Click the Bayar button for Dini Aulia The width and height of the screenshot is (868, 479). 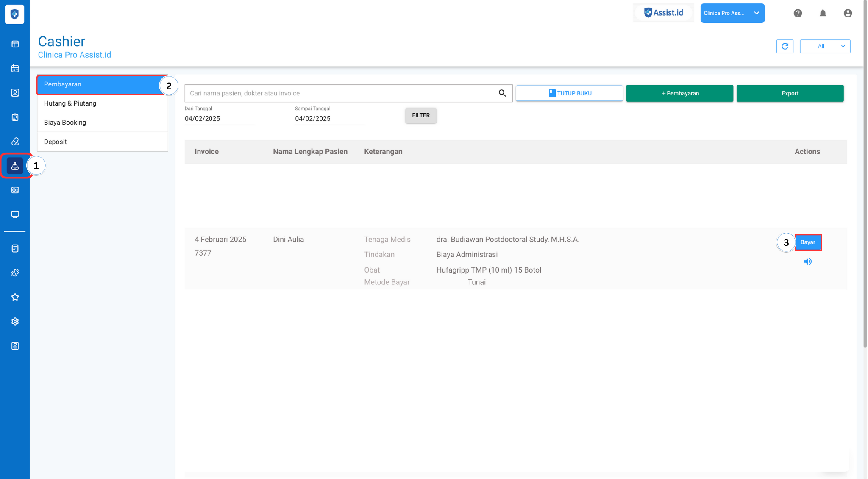(x=808, y=242)
